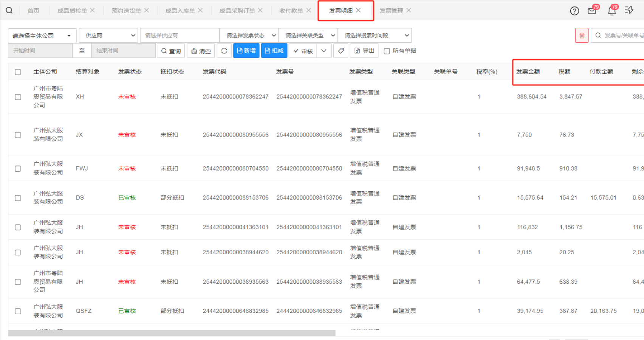This screenshot has width=644, height=340.
Task: Close the 成品质检单 tab
Action: tap(93, 11)
